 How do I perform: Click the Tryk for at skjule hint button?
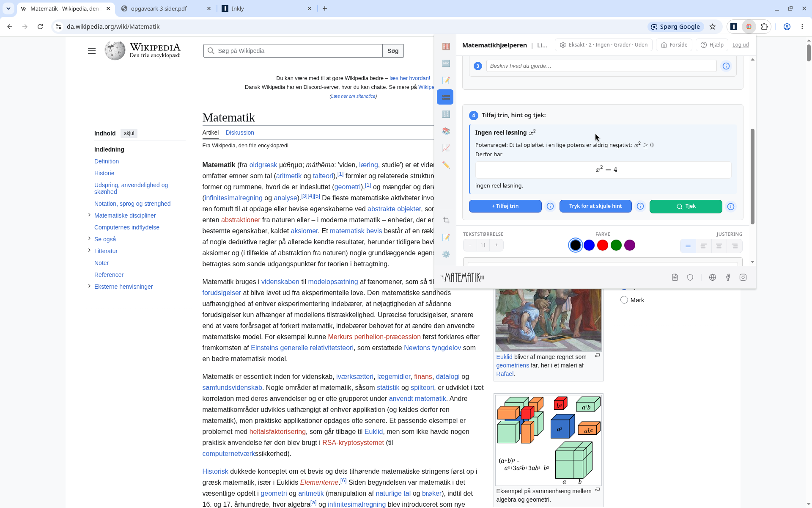point(595,206)
